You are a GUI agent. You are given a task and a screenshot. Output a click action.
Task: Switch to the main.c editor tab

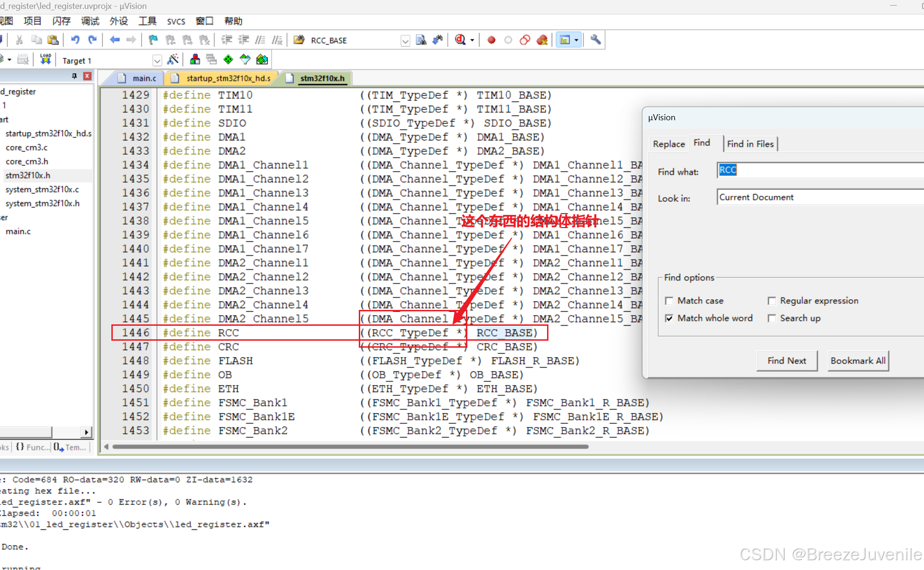pos(144,78)
